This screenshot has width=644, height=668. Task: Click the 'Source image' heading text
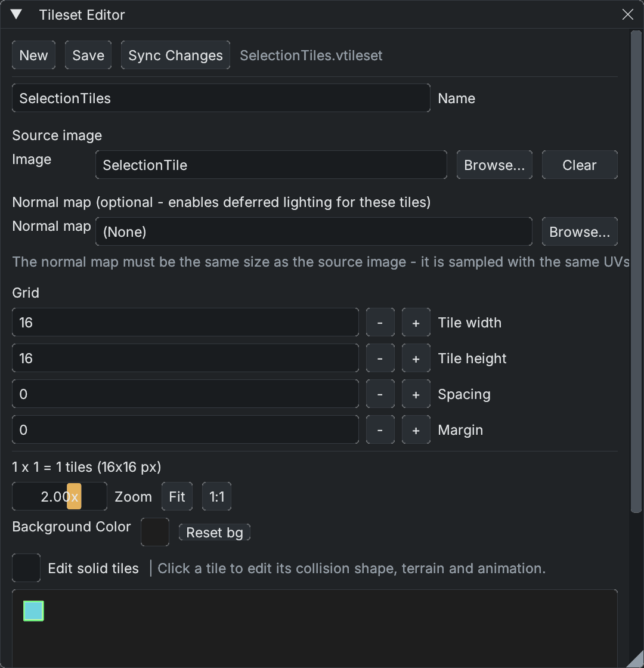(x=57, y=135)
